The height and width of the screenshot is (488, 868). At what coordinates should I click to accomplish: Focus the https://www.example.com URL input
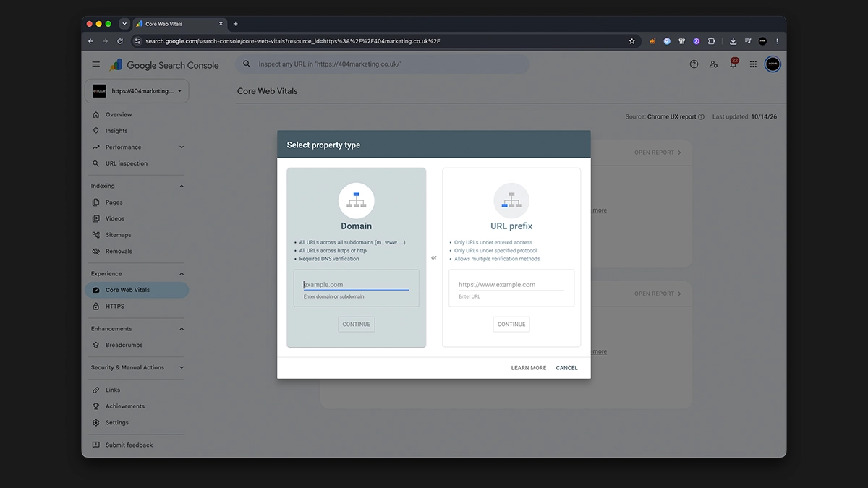(x=511, y=285)
